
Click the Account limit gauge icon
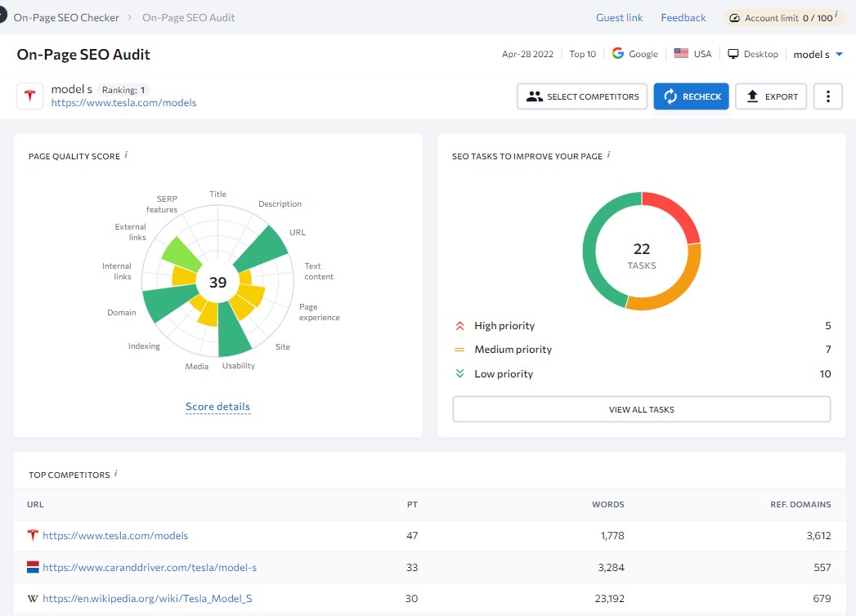click(735, 18)
